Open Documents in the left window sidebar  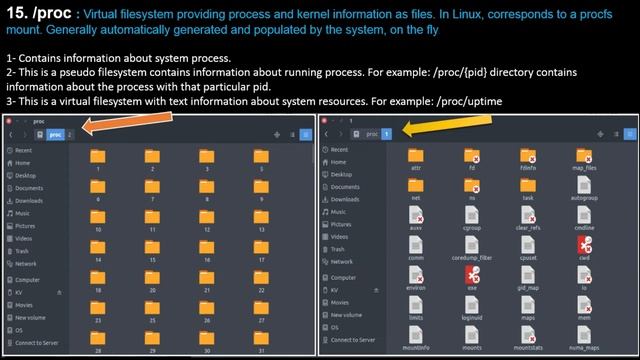[25, 188]
